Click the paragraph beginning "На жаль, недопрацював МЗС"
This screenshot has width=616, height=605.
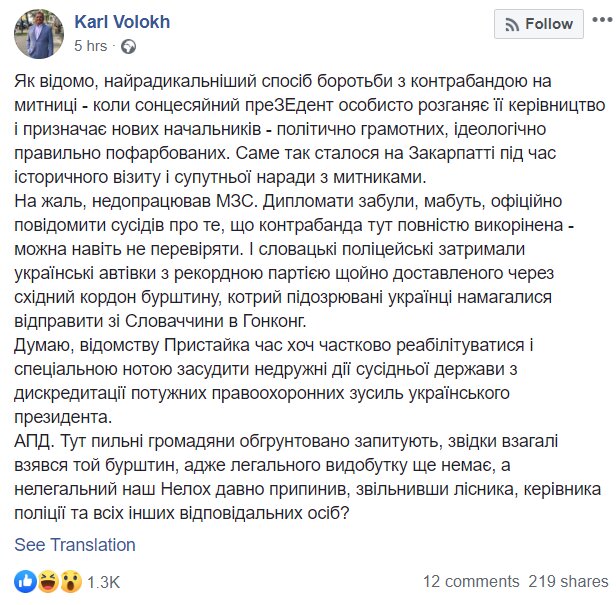click(x=294, y=261)
